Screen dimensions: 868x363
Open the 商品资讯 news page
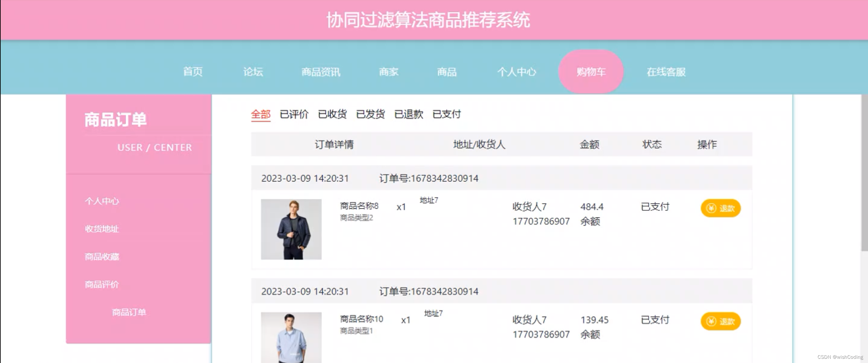click(321, 71)
